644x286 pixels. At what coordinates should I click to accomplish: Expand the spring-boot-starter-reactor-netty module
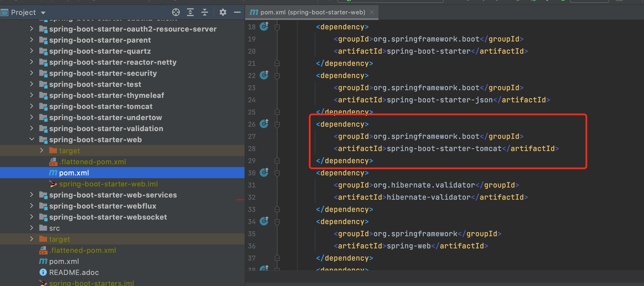32,62
